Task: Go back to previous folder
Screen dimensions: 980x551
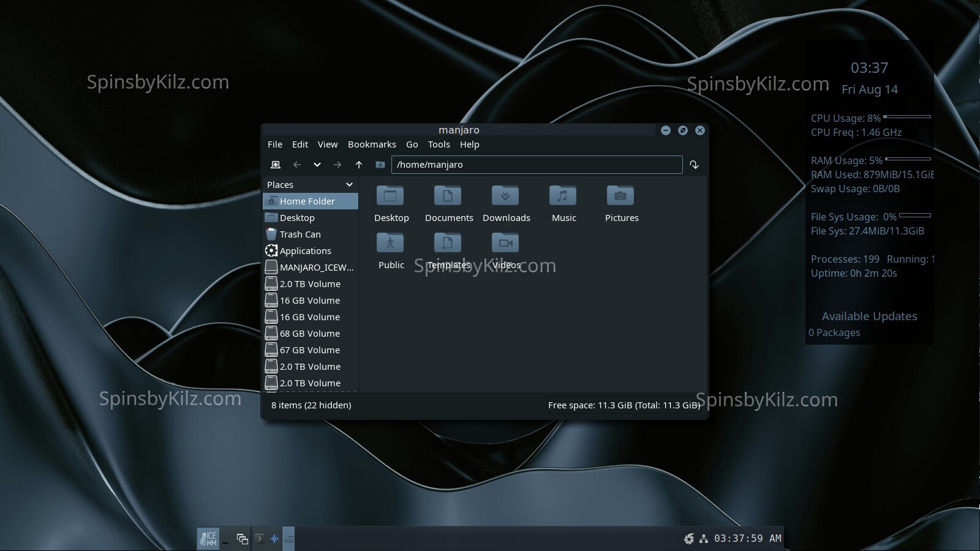Action: [x=297, y=165]
